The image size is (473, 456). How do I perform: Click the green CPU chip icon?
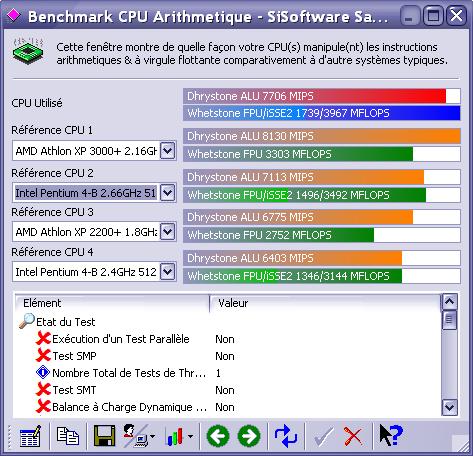click(28, 51)
